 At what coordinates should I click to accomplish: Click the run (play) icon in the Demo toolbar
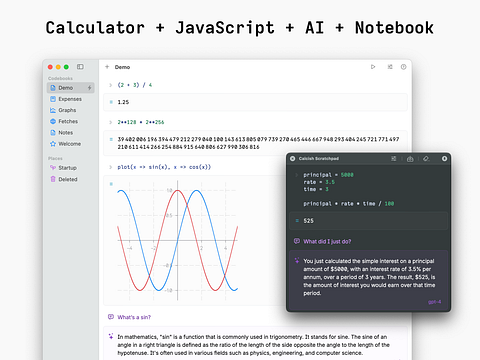pyautogui.click(x=373, y=67)
